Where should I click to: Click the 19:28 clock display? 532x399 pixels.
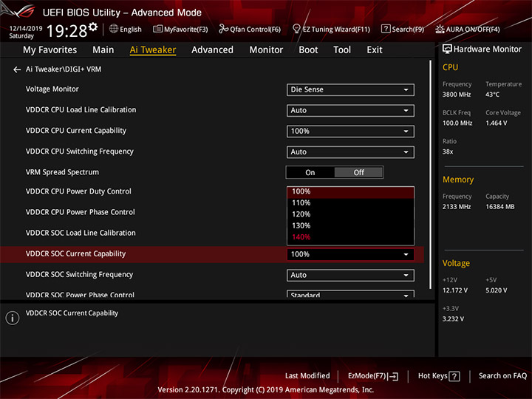66,31
